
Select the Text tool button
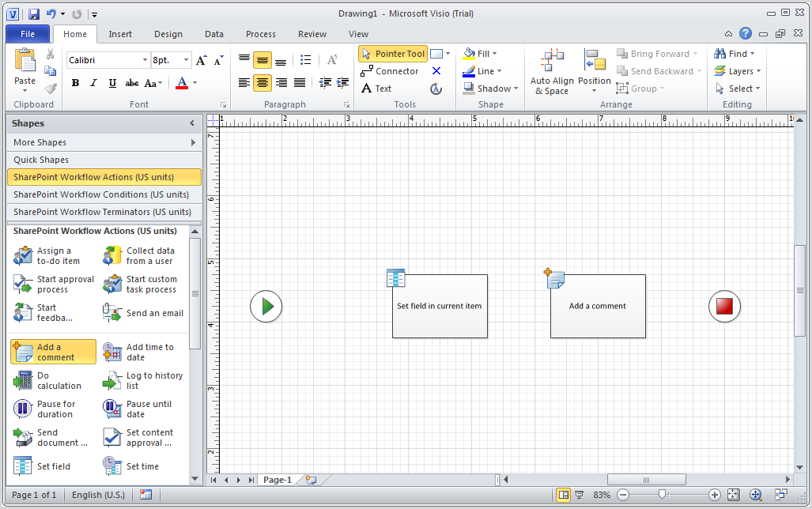pyautogui.click(x=376, y=89)
